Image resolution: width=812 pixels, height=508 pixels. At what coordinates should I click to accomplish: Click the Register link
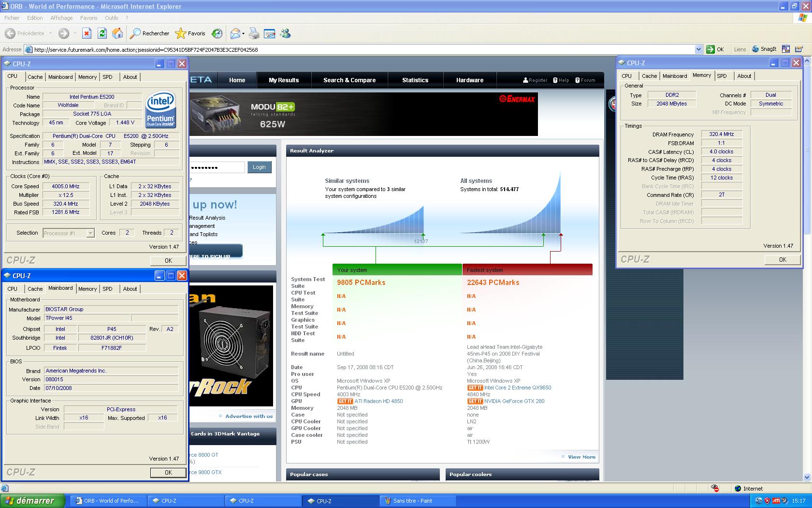click(x=535, y=80)
